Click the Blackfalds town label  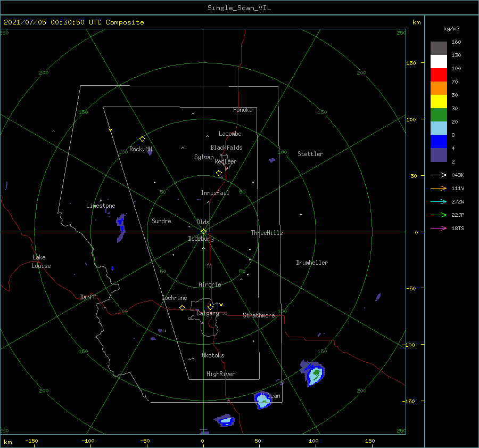(226, 148)
